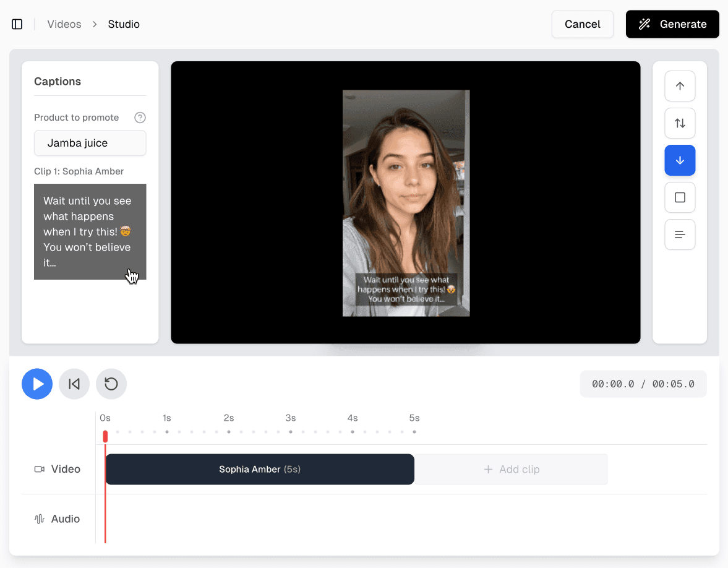
Task: Click the vertical swap arrows icon
Action: tap(680, 123)
